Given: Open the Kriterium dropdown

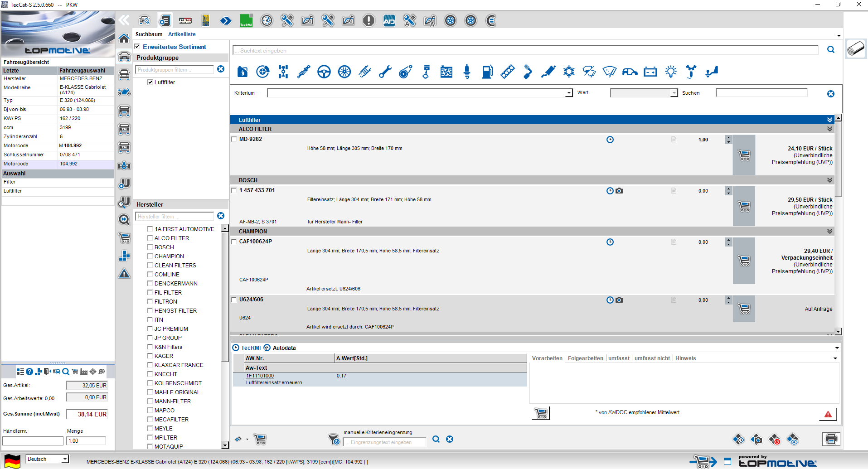Looking at the screenshot, I should coord(569,93).
